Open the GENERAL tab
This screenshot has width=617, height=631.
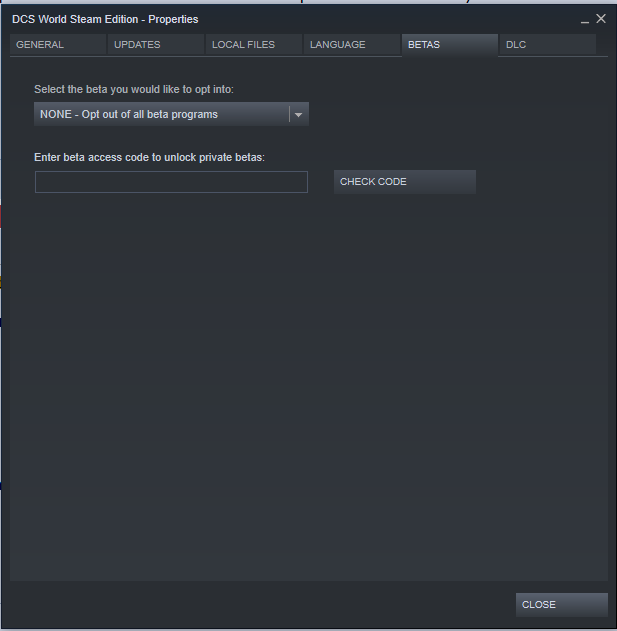click(x=58, y=45)
